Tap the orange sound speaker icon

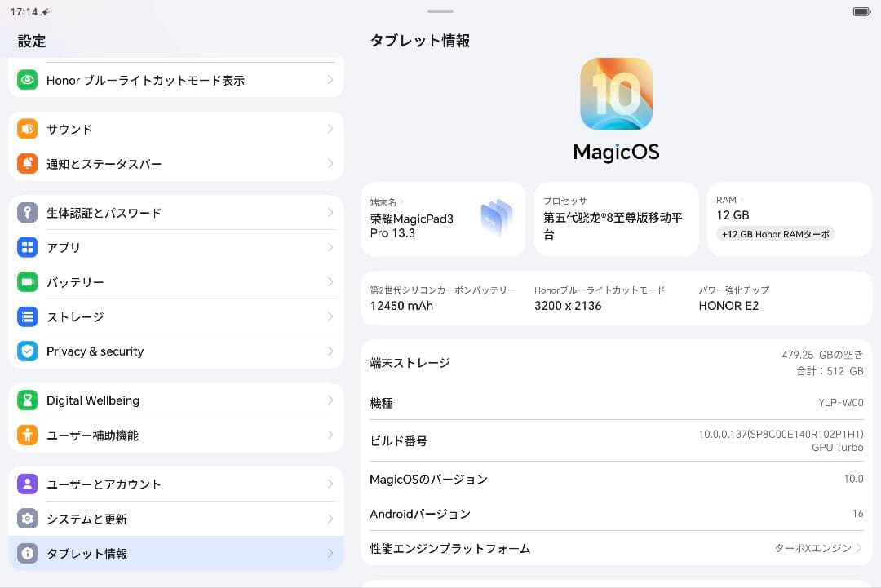tap(27, 129)
